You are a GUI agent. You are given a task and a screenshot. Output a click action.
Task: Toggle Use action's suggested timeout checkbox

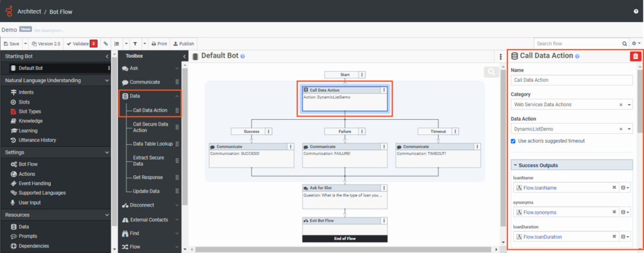[x=513, y=141]
